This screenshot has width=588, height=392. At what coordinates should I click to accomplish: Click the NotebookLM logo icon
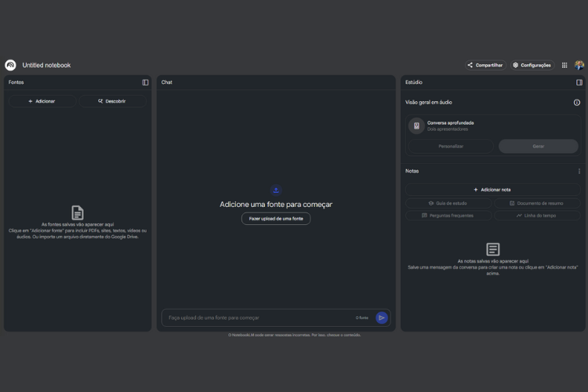(x=10, y=65)
